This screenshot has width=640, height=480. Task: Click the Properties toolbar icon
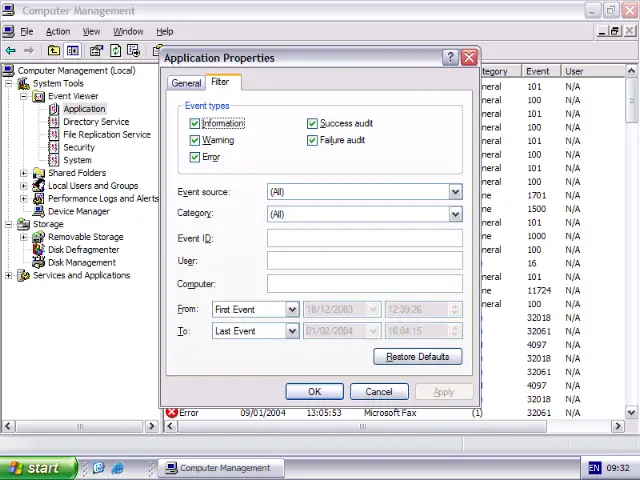pyautogui.click(x=96, y=51)
